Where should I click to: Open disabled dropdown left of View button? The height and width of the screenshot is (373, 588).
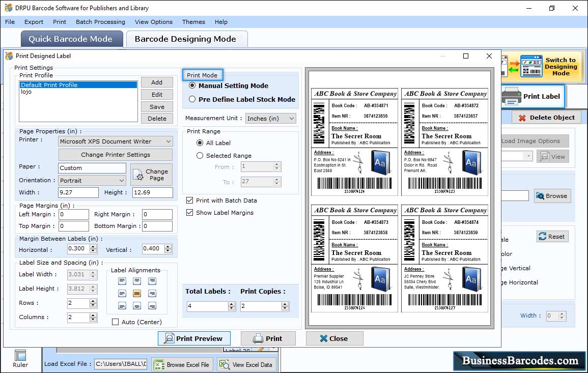[517, 156]
